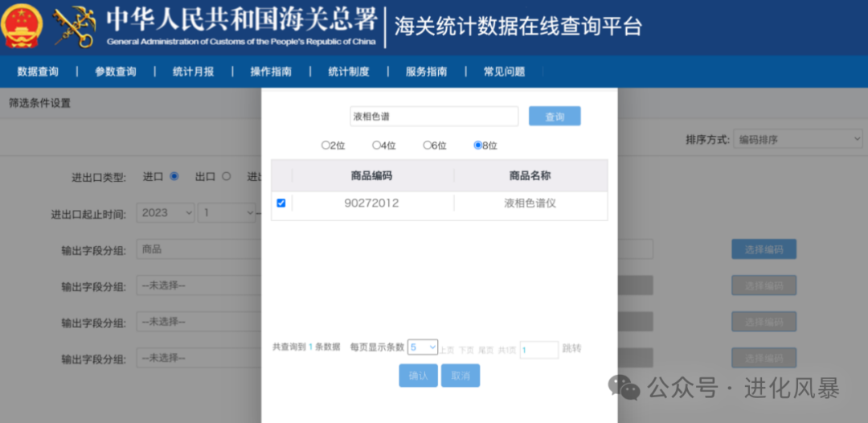Click the 筛选条件设置 heading text

[x=39, y=103]
